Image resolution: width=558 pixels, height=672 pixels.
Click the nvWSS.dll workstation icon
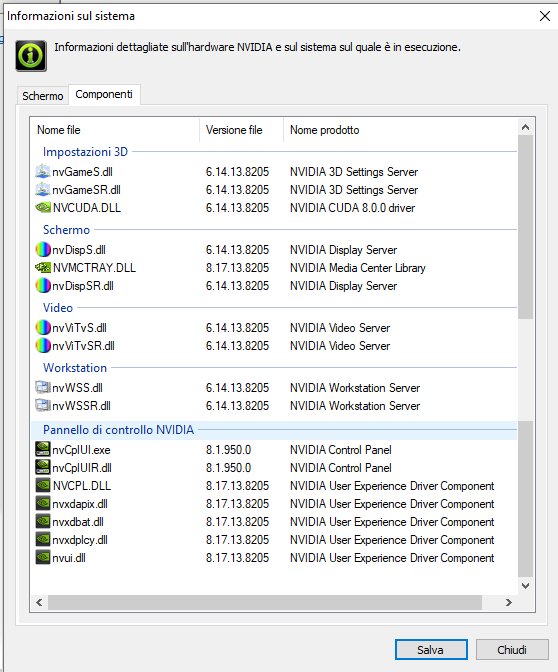pos(42,387)
